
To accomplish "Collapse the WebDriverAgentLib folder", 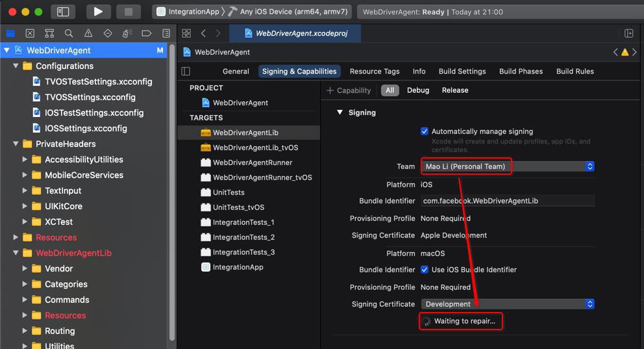I will 16,253.
